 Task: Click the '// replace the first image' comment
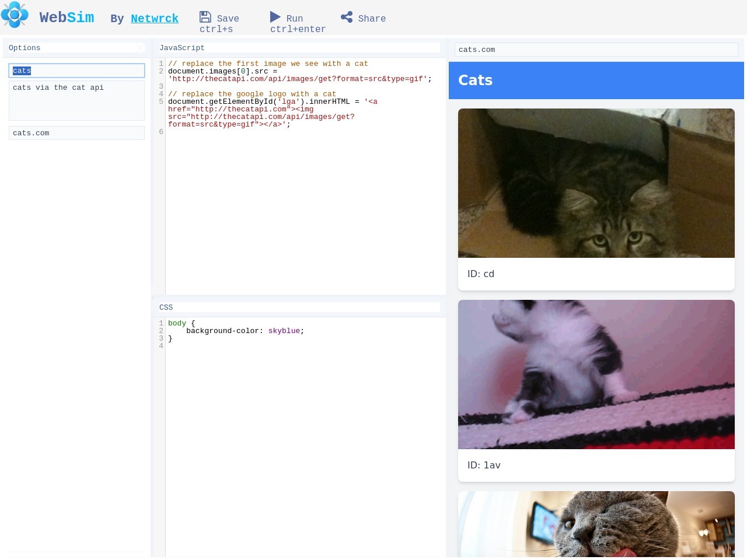click(268, 64)
